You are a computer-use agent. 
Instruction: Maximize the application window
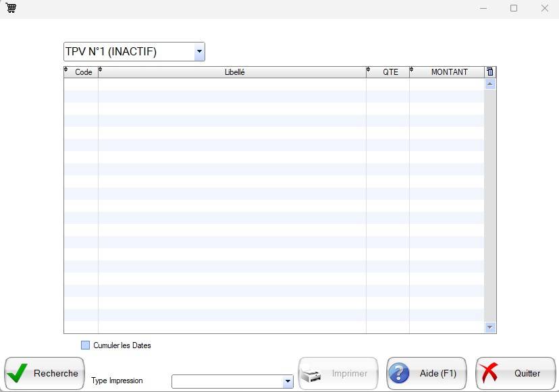pos(514,8)
